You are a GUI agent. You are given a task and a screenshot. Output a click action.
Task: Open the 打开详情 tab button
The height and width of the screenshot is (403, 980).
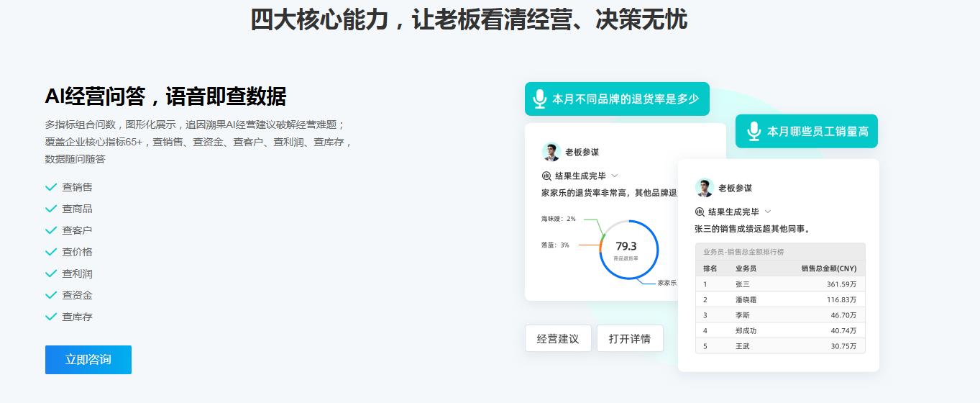pos(630,338)
